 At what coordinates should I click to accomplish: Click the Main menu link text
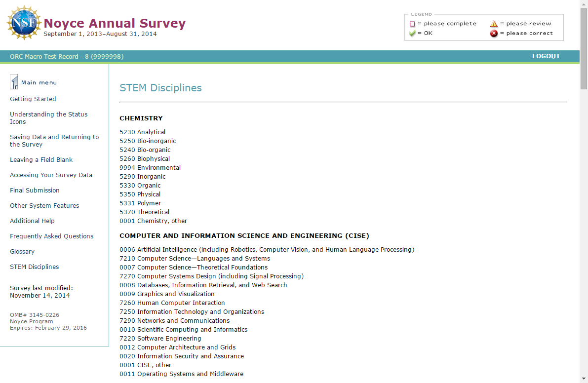pos(39,83)
